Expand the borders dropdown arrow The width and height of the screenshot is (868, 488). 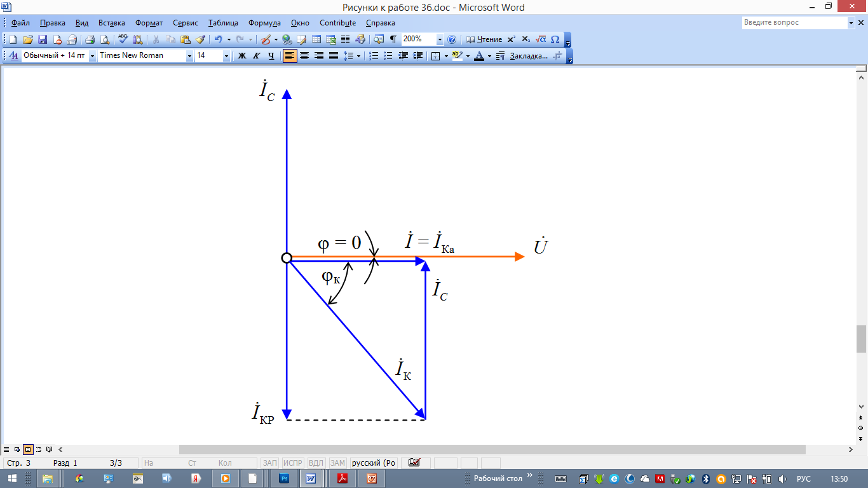446,56
